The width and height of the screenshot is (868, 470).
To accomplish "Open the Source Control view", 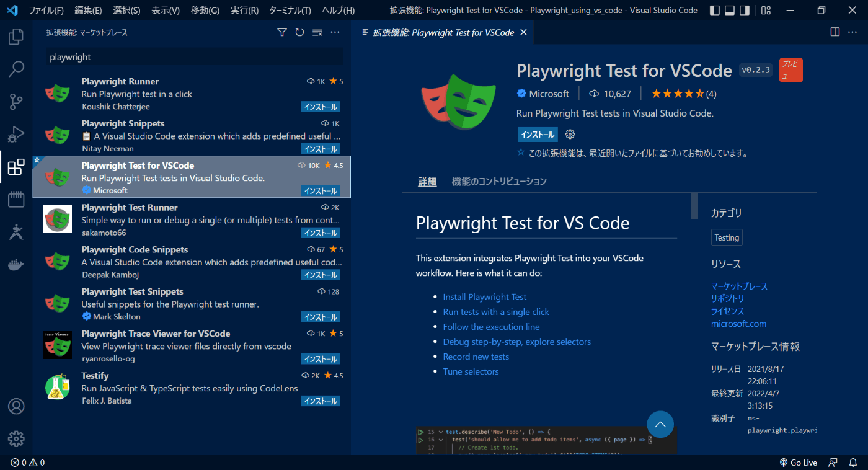I will (16, 101).
